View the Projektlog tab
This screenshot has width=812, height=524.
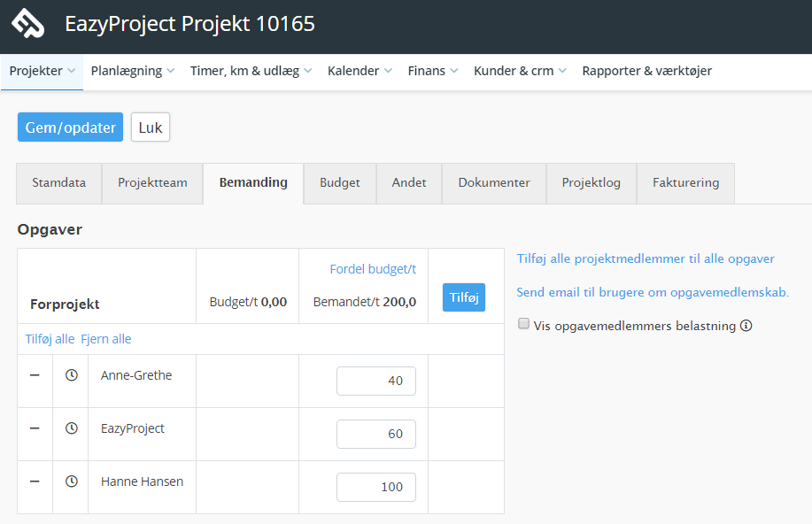click(x=592, y=182)
